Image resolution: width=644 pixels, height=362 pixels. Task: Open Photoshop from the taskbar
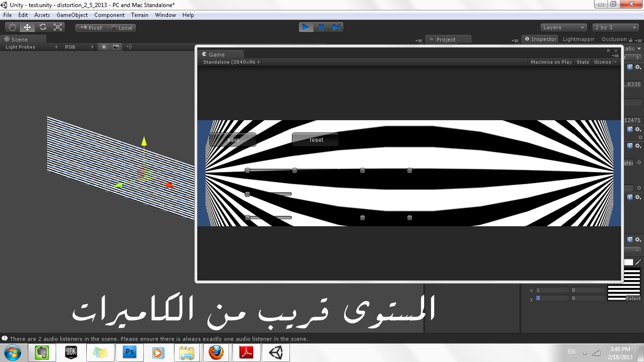coord(130,353)
